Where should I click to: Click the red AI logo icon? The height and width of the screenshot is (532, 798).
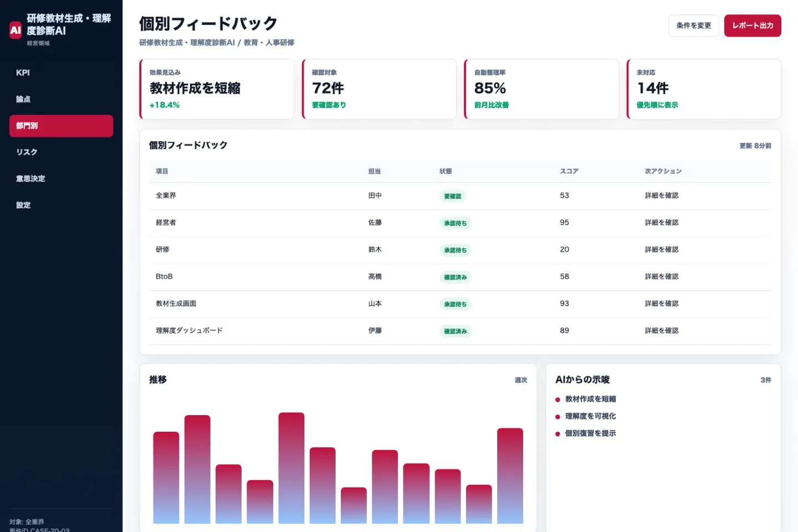(x=16, y=30)
